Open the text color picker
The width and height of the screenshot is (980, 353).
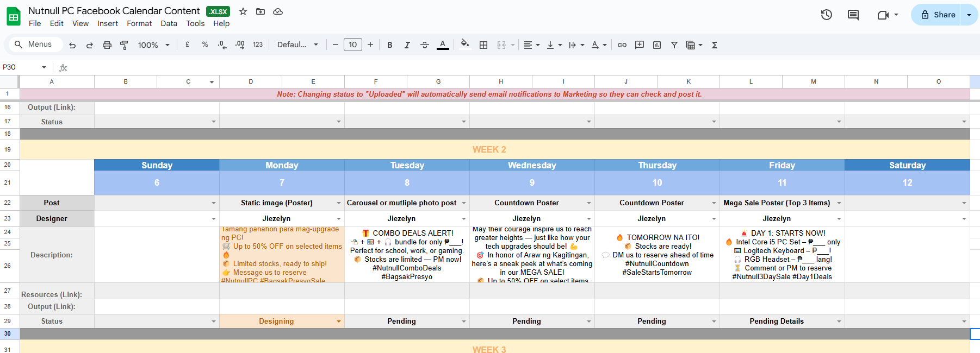[x=443, y=45]
